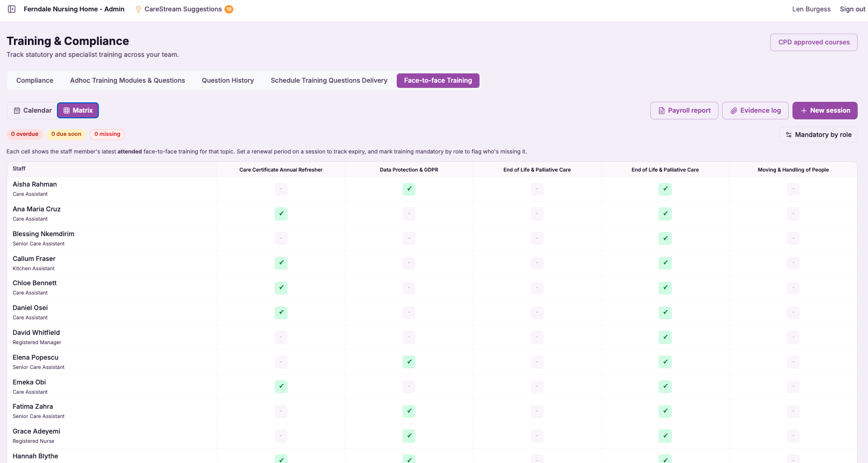Open Emeka Obi's Care Certificate checkmark
Screen dimensions: 868x463
click(x=281, y=387)
